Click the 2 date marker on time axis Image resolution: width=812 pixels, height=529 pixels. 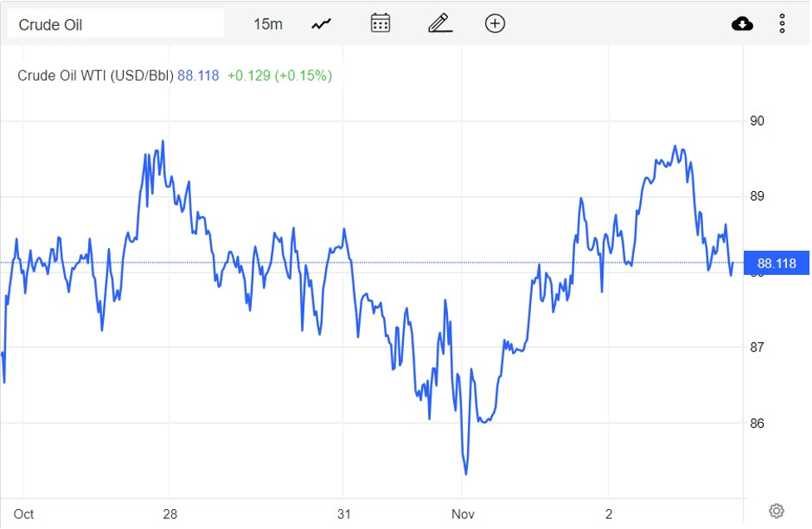click(x=608, y=514)
